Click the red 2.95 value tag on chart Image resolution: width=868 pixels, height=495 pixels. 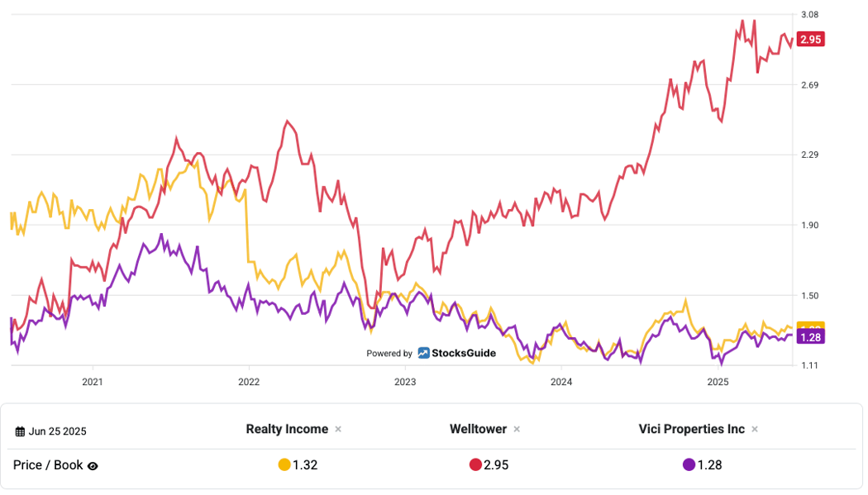(810, 40)
